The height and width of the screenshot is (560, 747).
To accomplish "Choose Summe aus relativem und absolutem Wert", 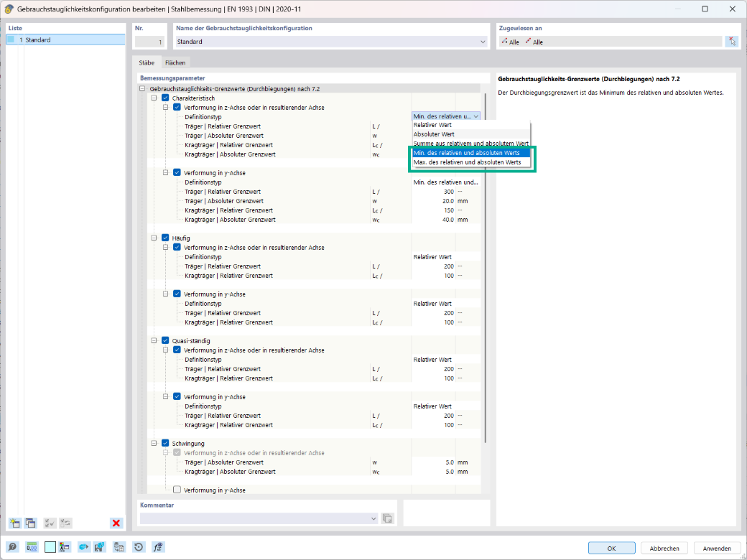I will pos(470,144).
